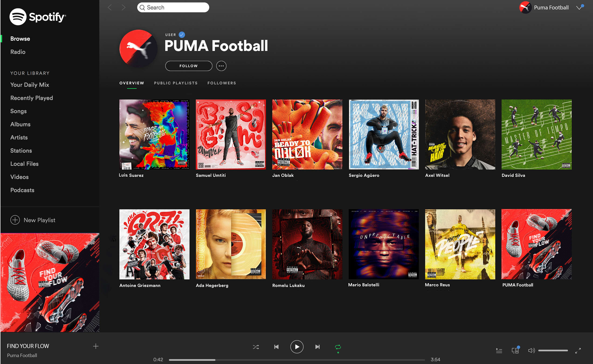This screenshot has width=593, height=364.
Task: Open Browse in the sidebar
Action: pyautogui.click(x=20, y=39)
